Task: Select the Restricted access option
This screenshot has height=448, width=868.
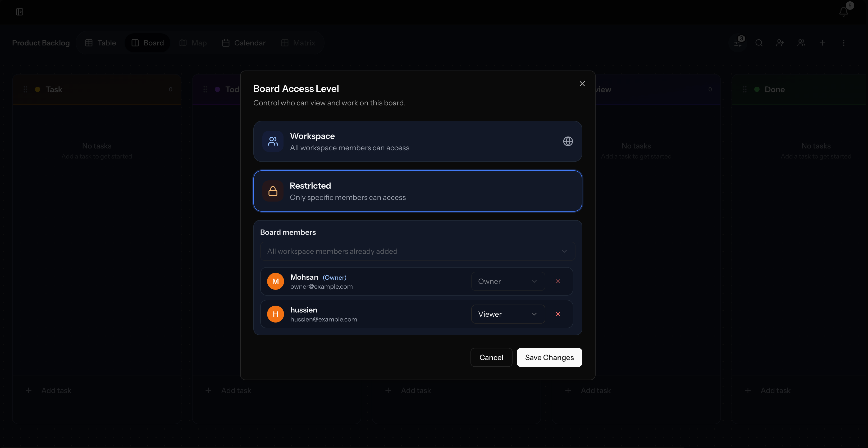Action: [418, 191]
